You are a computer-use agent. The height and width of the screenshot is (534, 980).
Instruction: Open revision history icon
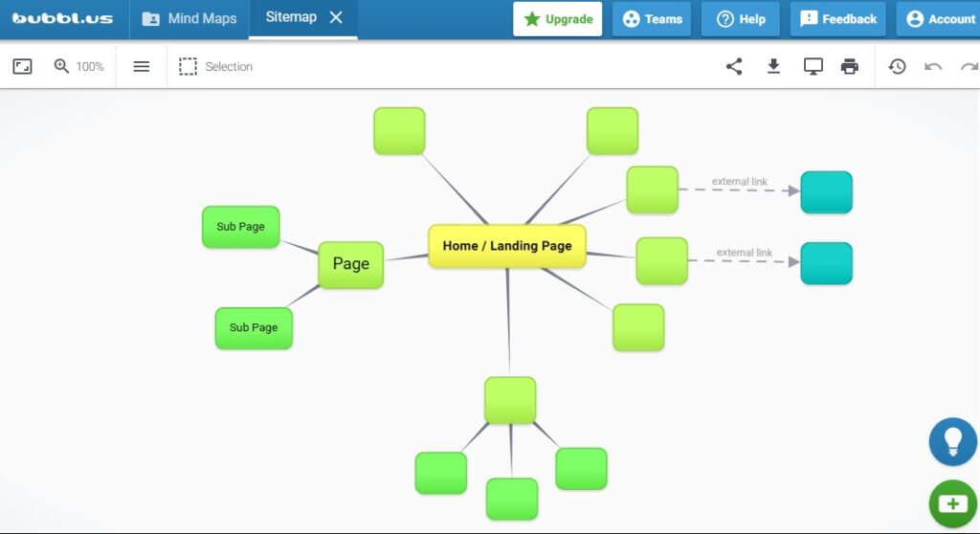pyautogui.click(x=898, y=66)
